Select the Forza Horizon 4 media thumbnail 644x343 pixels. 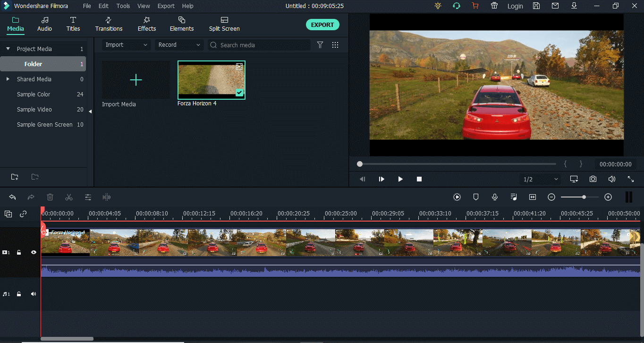point(212,80)
